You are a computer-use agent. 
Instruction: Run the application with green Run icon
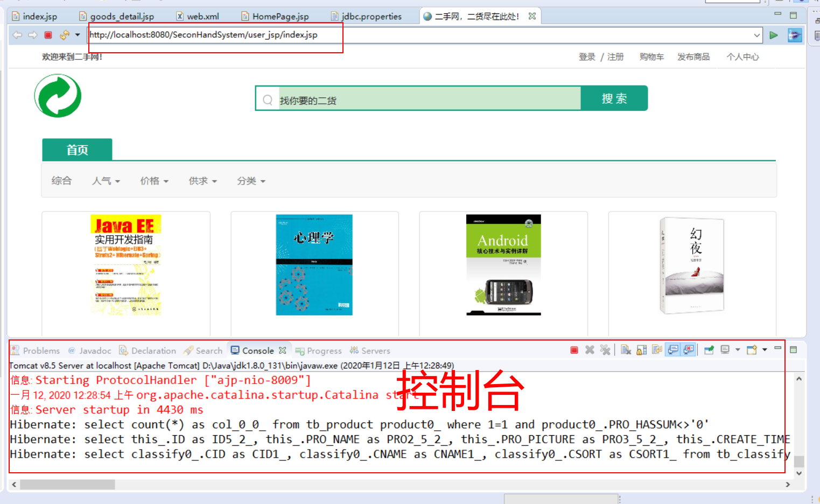(x=774, y=35)
